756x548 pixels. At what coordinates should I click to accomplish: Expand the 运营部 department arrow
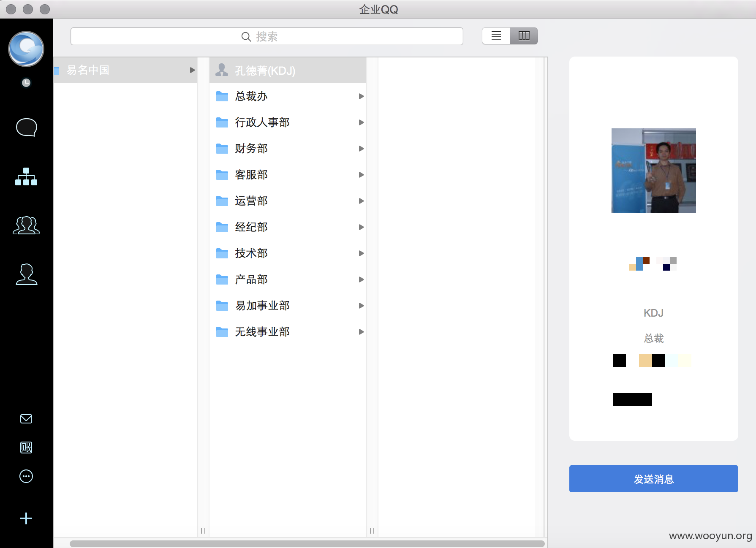[361, 201]
